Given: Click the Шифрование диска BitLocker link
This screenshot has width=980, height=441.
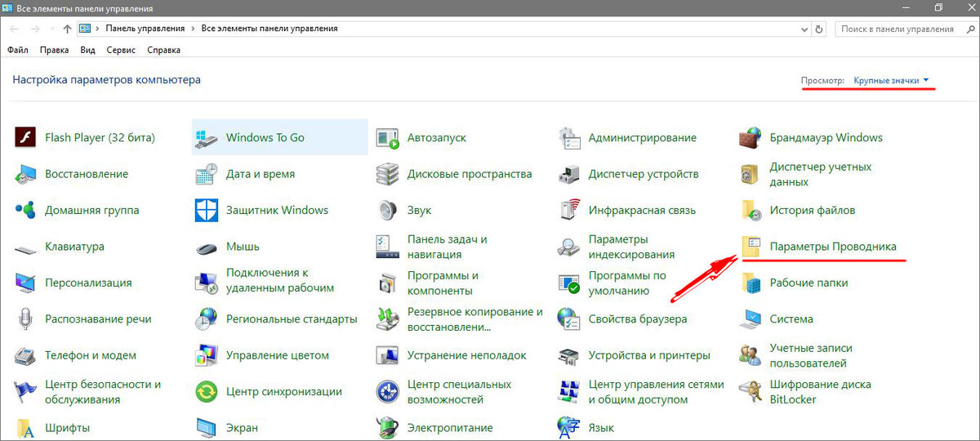Looking at the screenshot, I should point(820,392).
